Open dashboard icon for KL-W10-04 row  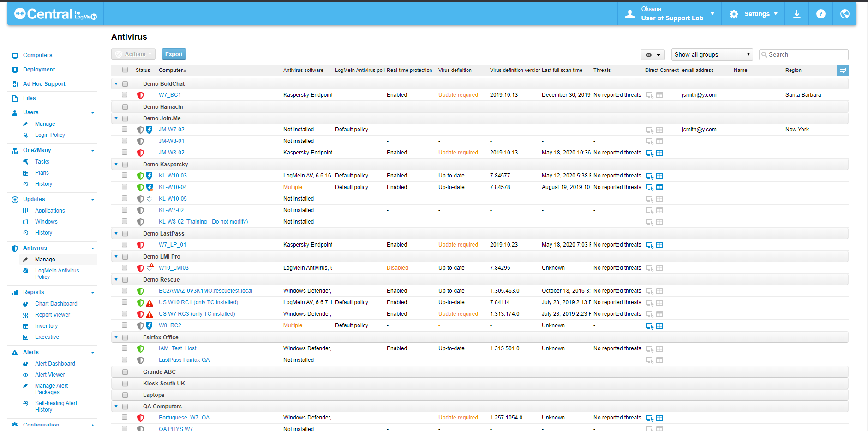click(660, 188)
